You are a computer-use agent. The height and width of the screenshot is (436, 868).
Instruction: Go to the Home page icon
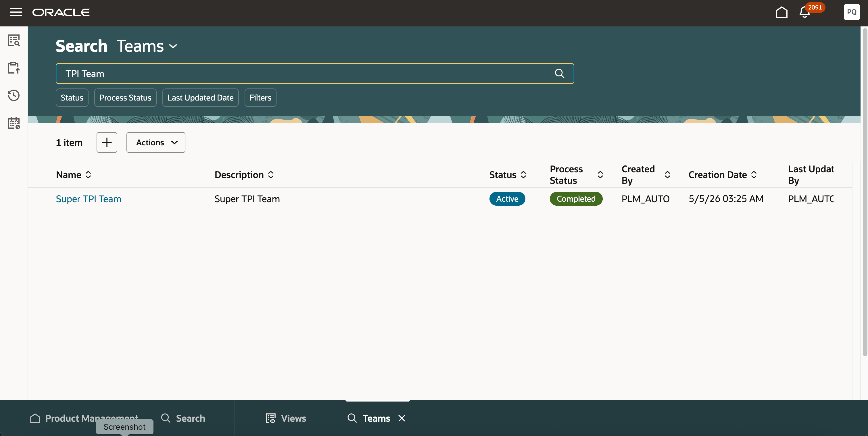click(x=781, y=12)
